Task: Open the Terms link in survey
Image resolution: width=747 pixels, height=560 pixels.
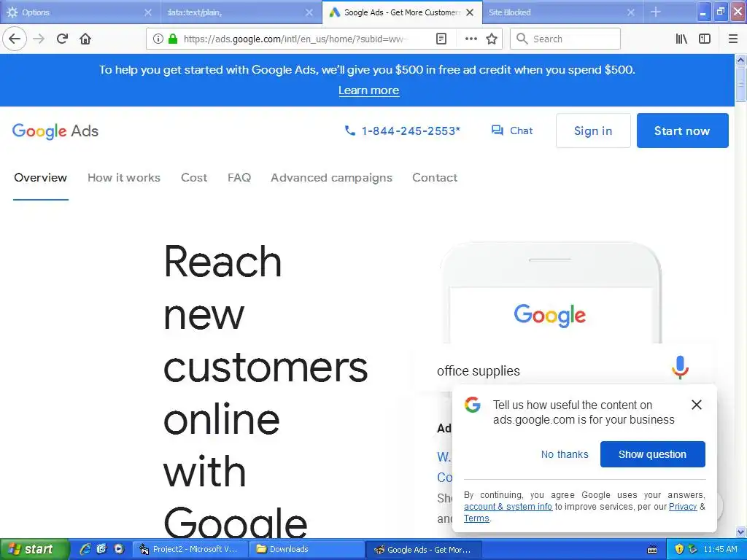Action: tap(476, 518)
